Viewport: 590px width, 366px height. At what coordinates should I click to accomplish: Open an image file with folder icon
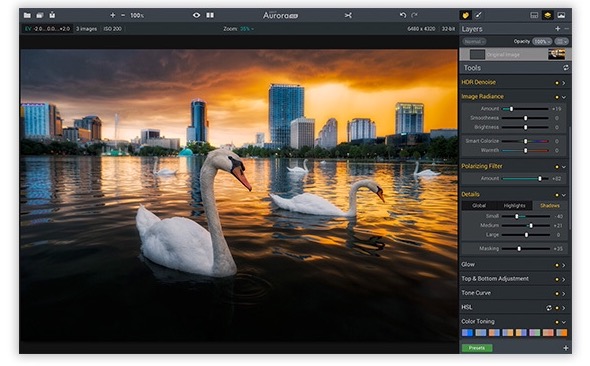pyautogui.click(x=27, y=15)
